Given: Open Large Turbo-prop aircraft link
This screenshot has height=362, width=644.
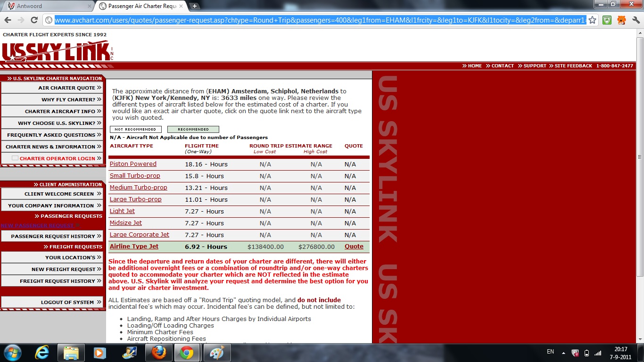Looking at the screenshot, I should 136,199.
